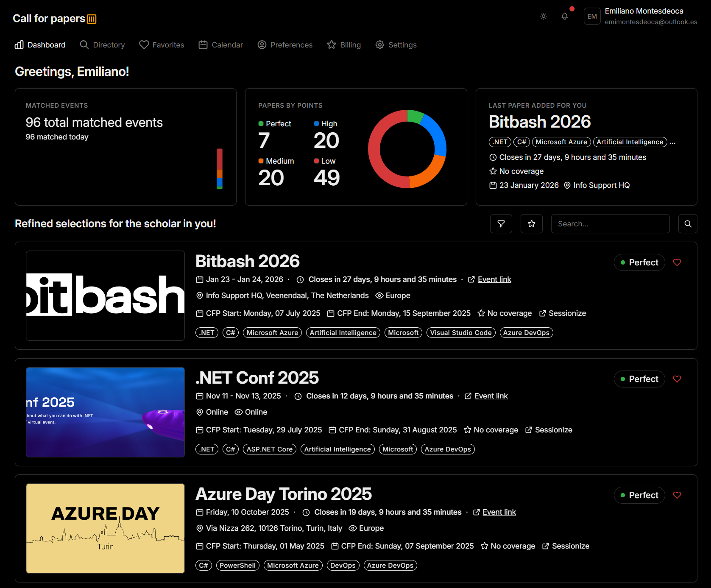Open the Calendar tab
Viewport: 711px width, 588px height.
(220, 45)
